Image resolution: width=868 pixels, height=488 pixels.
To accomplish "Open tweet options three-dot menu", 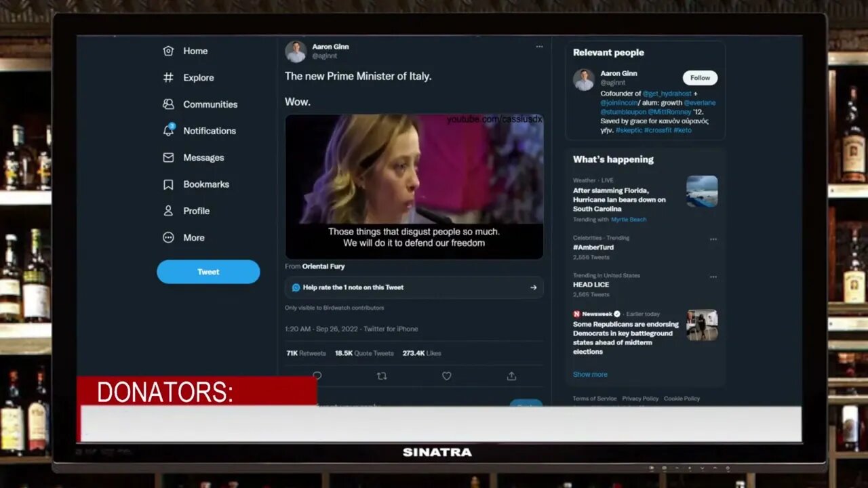I will pos(539,47).
